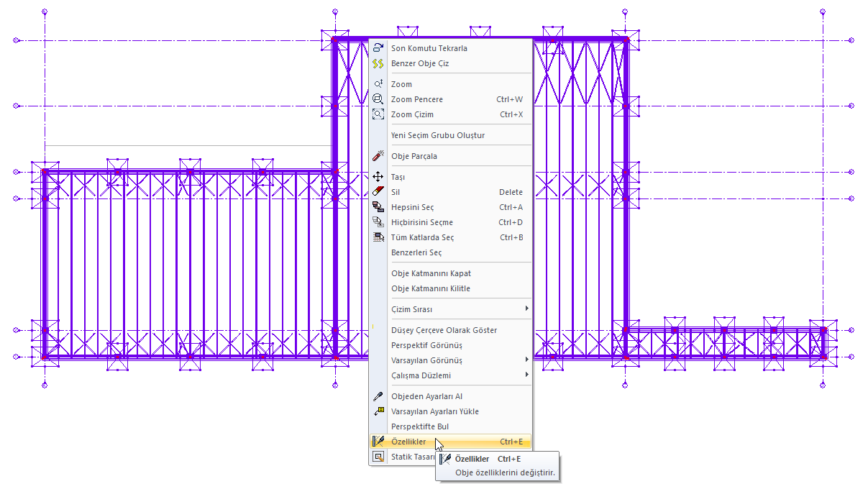Click the Obje Parçala icon
The height and width of the screenshot is (484, 868).
click(x=378, y=156)
